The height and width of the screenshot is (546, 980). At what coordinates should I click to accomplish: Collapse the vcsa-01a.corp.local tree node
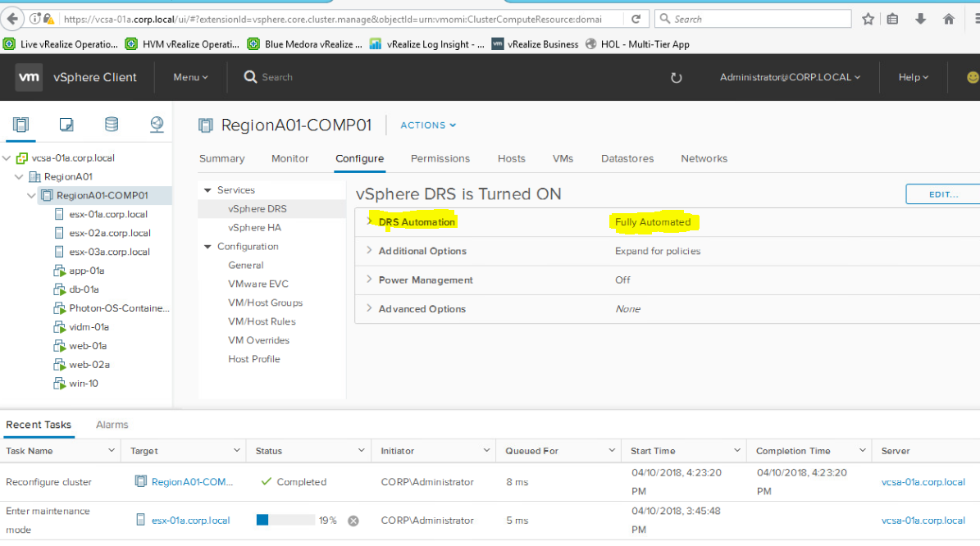tap(7, 158)
